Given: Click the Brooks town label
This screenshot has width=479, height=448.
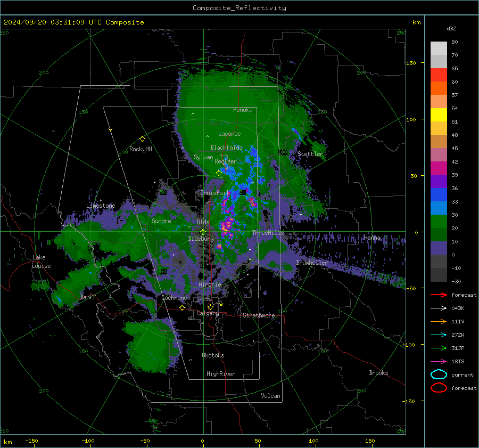Looking at the screenshot, I should (x=378, y=373).
